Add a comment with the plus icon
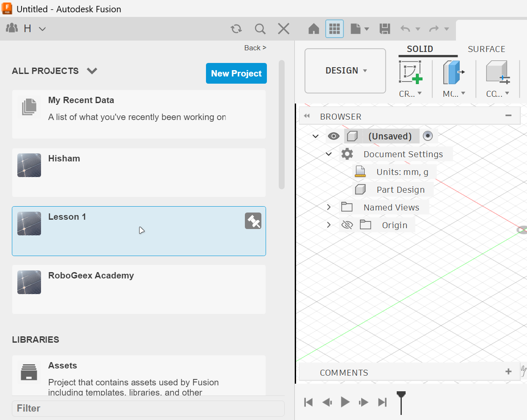This screenshot has height=420, width=527. click(508, 371)
